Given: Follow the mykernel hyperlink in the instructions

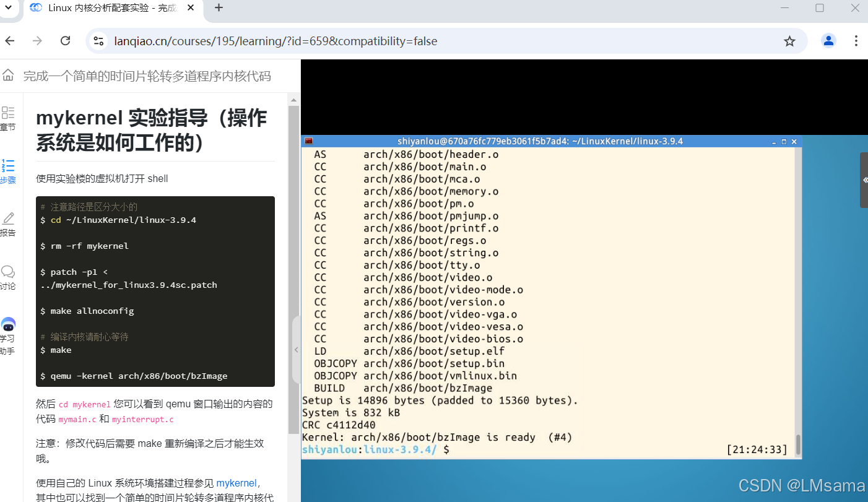Looking at the screenshot, I should (236, 483).
